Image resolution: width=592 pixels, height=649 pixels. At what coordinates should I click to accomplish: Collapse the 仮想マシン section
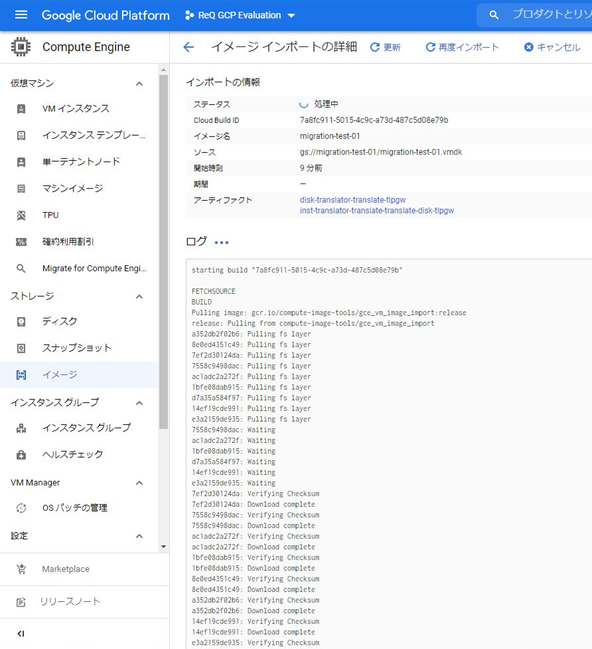pos(140,84)
